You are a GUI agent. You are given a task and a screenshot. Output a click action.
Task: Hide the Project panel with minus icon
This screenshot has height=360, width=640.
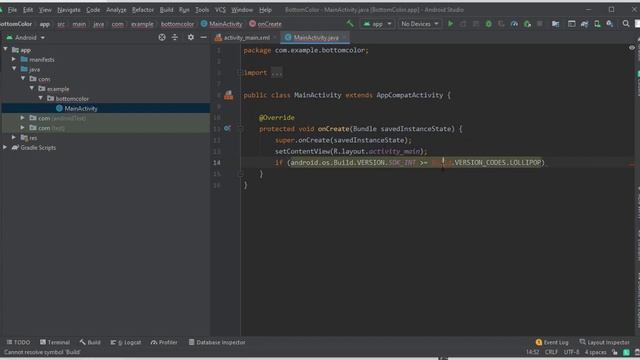(x=203, y=37)
